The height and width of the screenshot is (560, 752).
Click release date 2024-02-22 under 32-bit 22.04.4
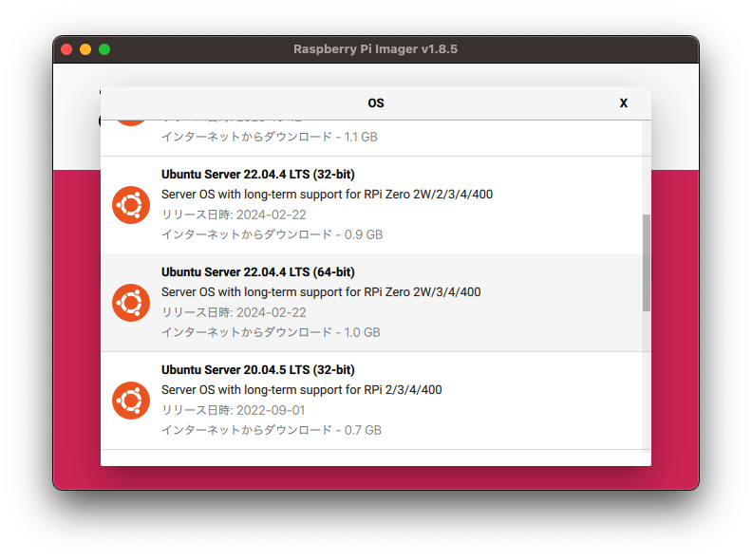tap(234, 215)
